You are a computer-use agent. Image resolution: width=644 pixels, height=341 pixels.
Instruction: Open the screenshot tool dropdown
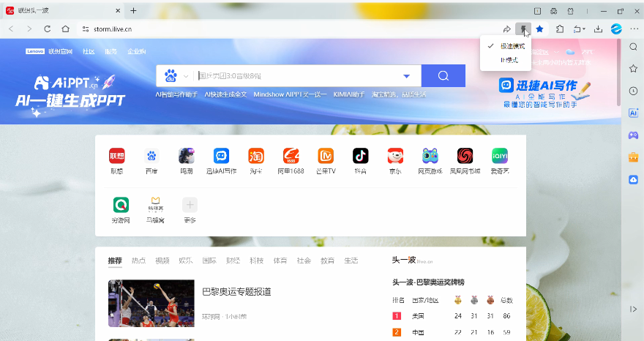coord(580,29)
